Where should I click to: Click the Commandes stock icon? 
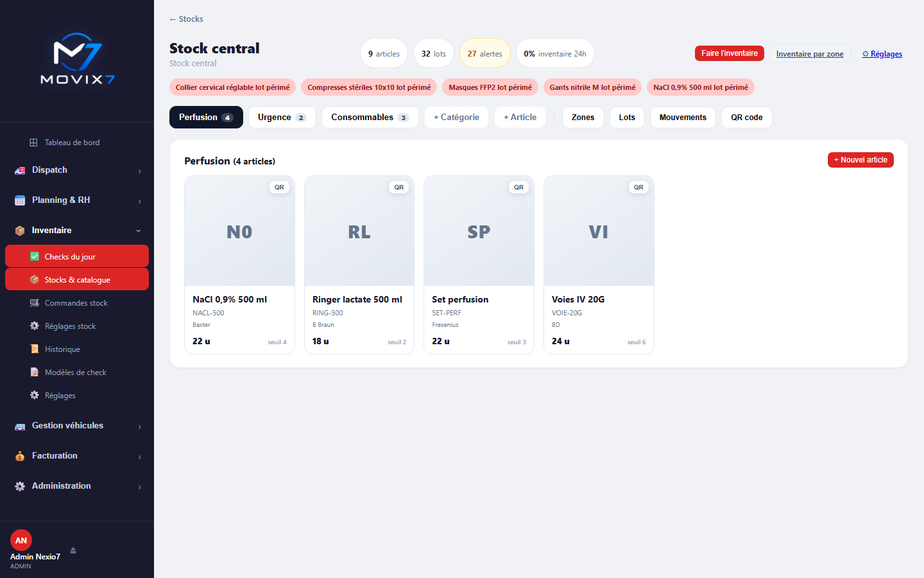35,302
